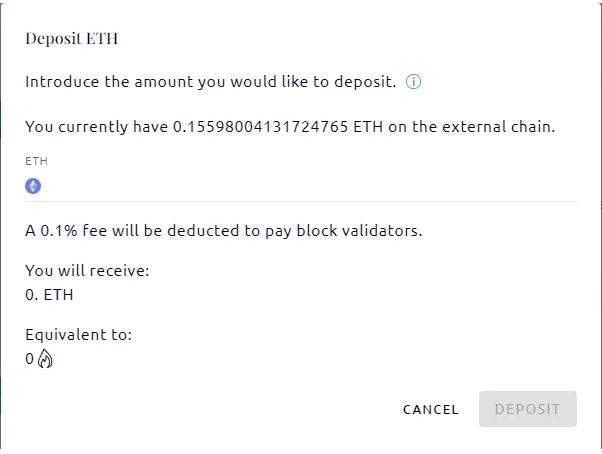Viewport: 602px width, 454px height.
Task: Click the You currently have text
Action: pos(96,127)
